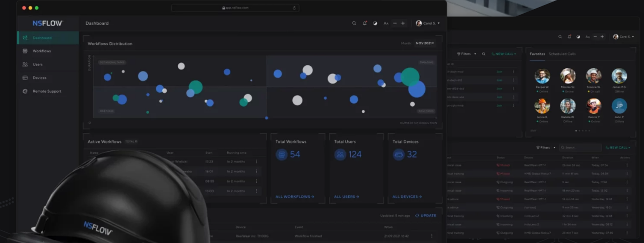This screenshot has height=243, width=644.
Task: Select Dennis Y. avatar in Favorites
Action: point(594,106)
